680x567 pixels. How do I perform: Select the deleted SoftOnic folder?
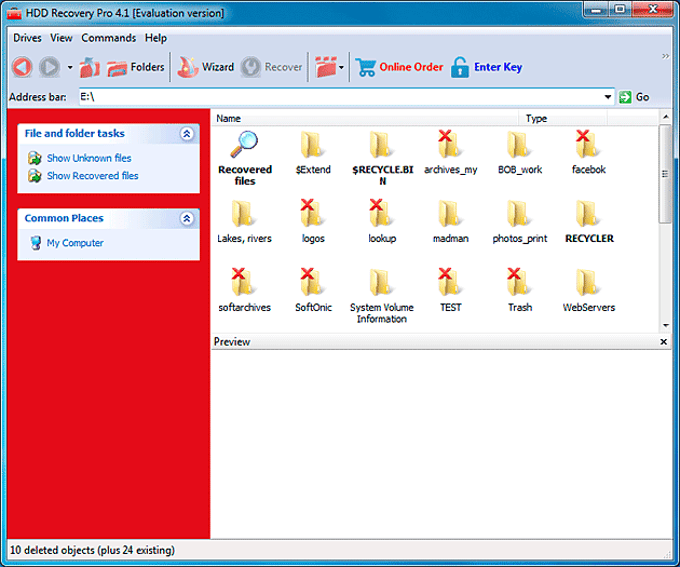313,290
